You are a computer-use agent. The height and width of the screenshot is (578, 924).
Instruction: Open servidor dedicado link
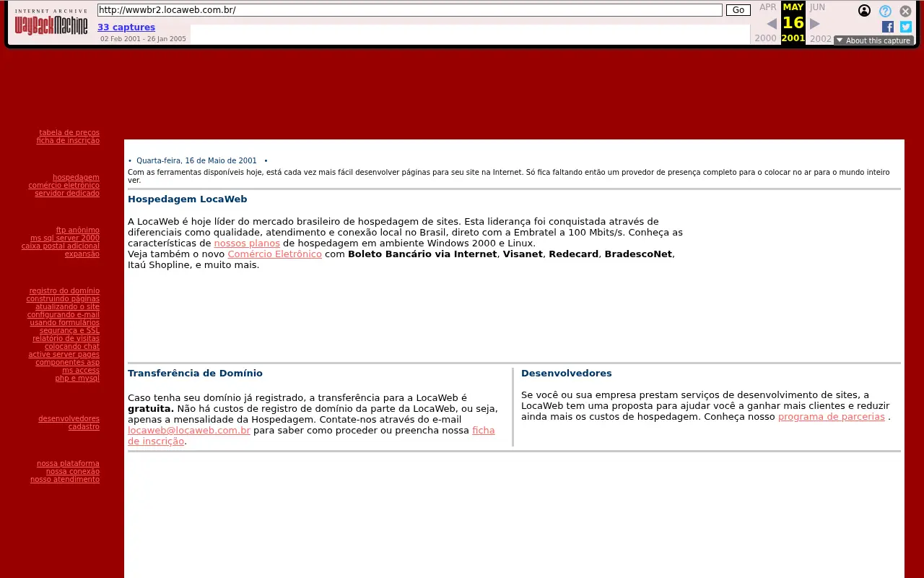pos(67,194)
